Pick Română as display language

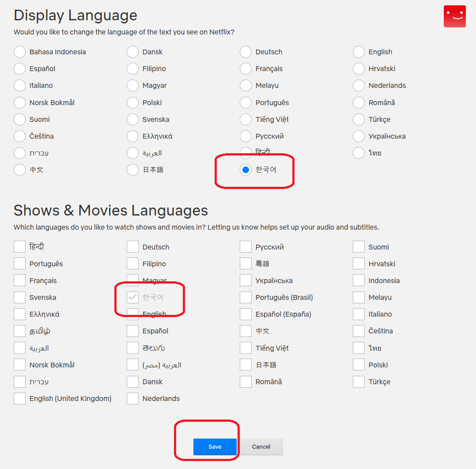[358, 102]
